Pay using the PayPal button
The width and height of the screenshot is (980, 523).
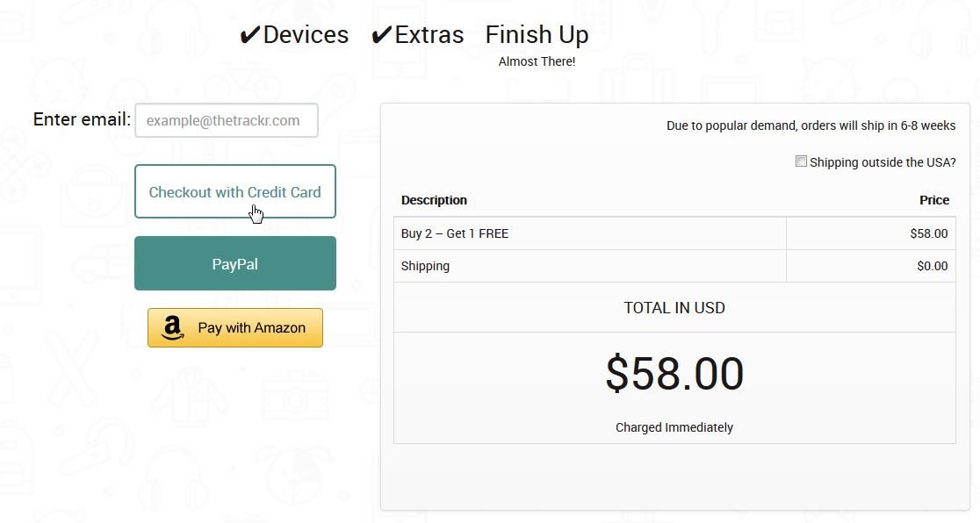coord(235,263)
